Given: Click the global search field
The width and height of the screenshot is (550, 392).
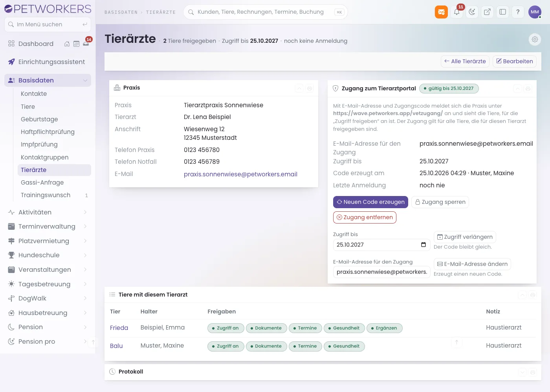Looking at the screenshot, I should coord(265,12).
